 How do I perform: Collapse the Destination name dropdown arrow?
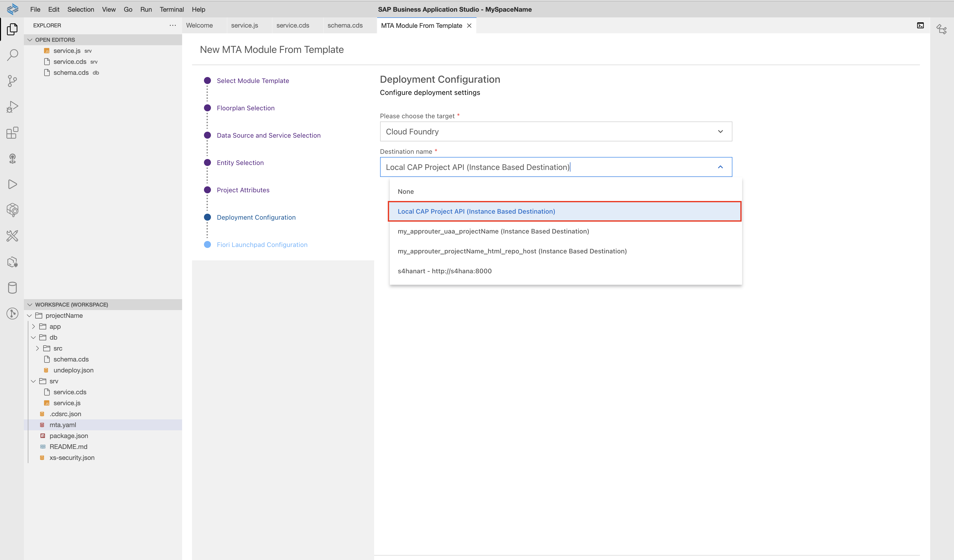point(720,167)
